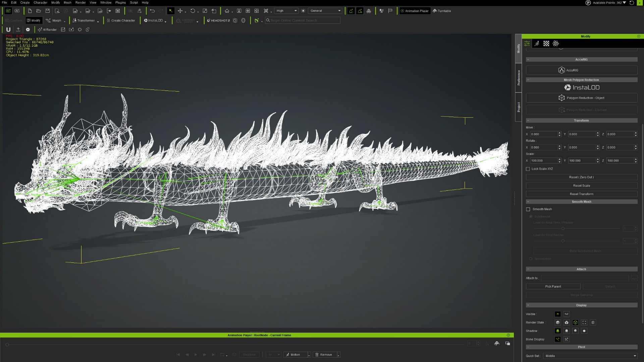Expand the Available Points dropdown arrow
644x362 pixels.
(625, 3)
